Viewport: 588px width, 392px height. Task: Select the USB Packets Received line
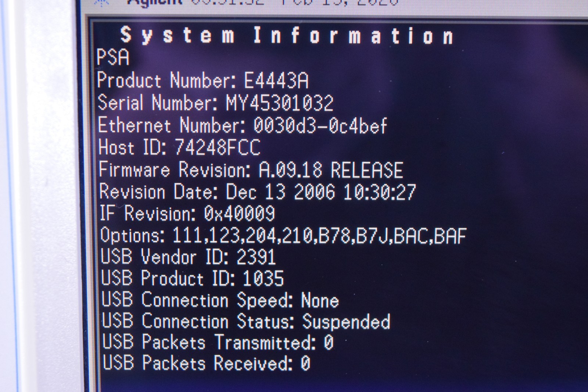(x=206, y=363)
